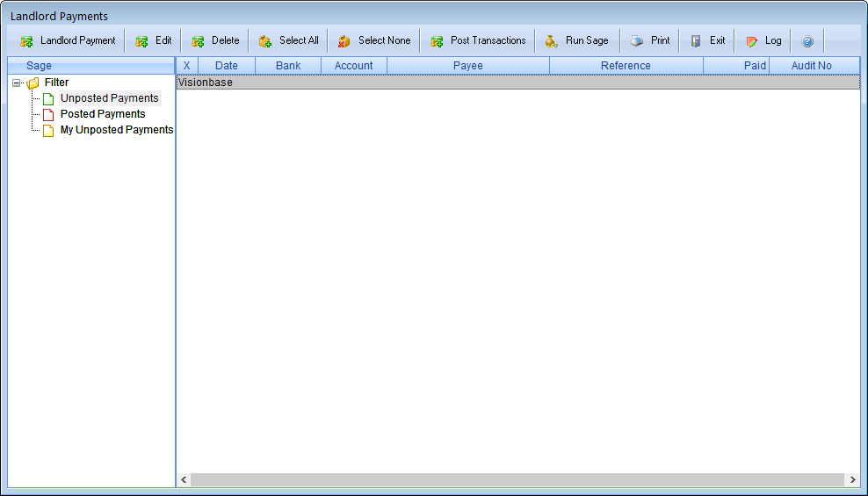
Task: Sort by the Date column header
Action: tap(227, 66)
